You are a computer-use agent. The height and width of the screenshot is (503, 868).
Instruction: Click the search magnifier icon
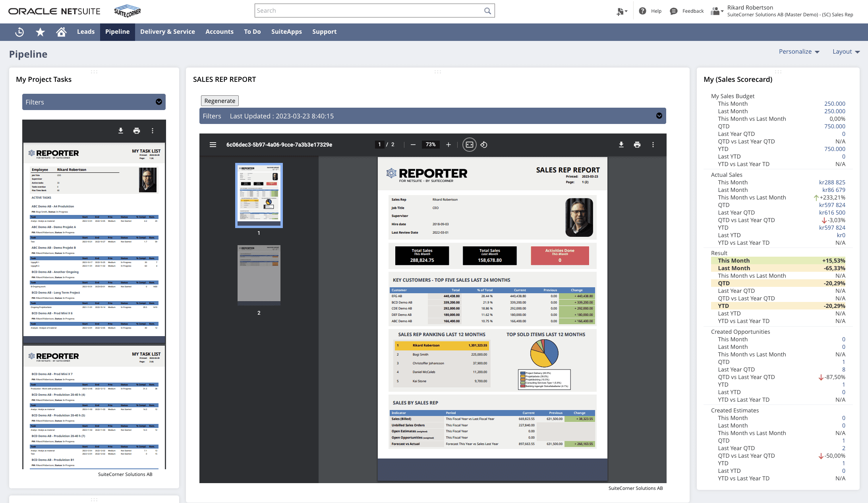(487, 11)
